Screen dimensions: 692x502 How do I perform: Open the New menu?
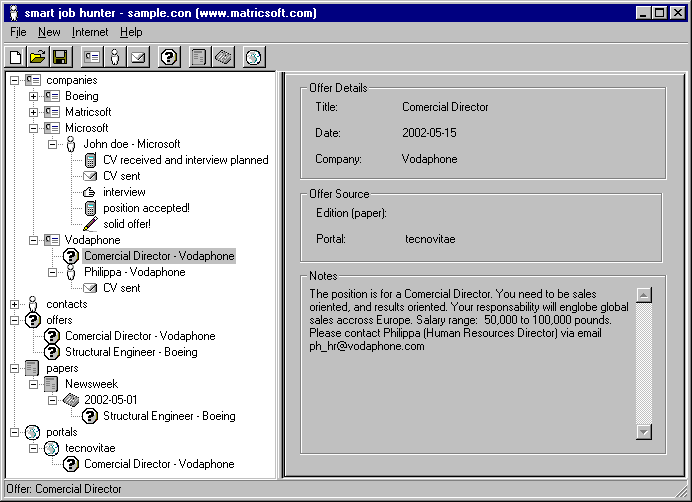click(x=49, y=32)
